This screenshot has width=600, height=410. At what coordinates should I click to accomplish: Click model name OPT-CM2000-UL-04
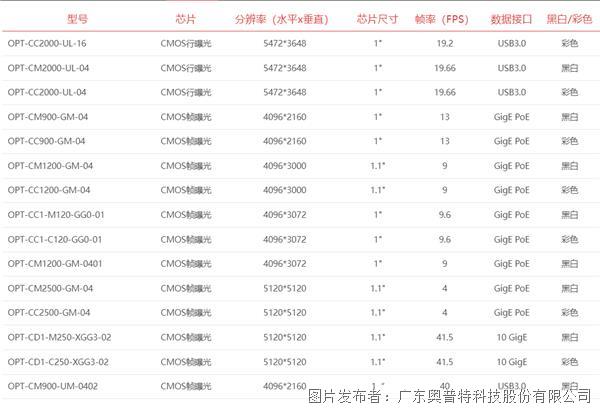pyautogui.click(x=48, y=68)
